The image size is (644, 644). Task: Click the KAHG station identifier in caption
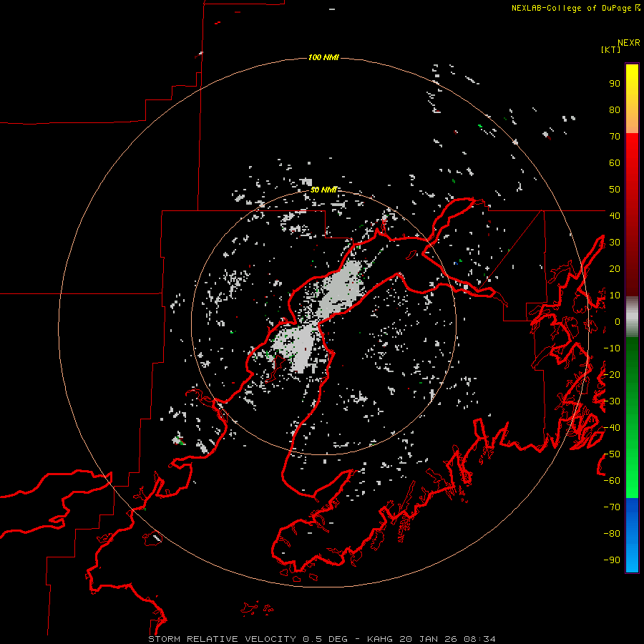pos(379,639)
